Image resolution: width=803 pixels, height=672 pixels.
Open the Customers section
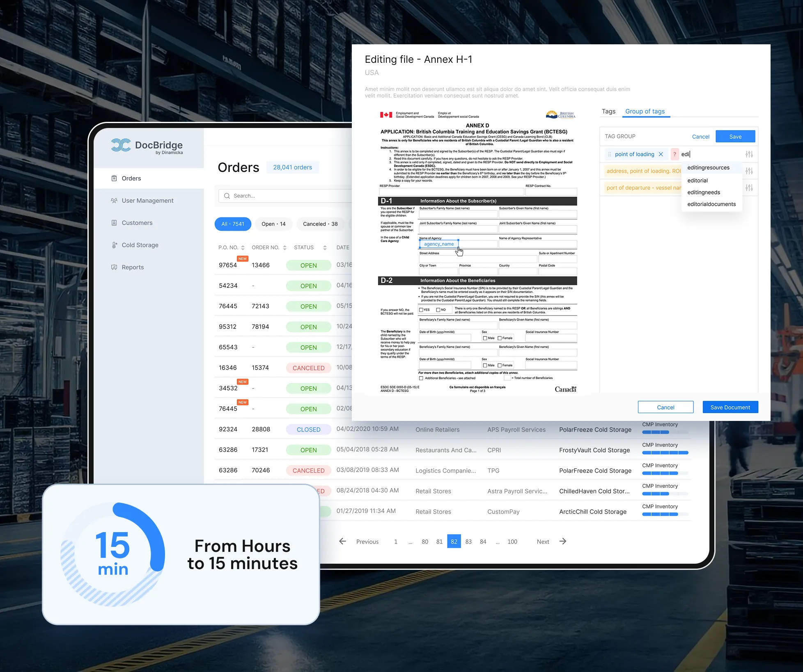tap(137, 222)
